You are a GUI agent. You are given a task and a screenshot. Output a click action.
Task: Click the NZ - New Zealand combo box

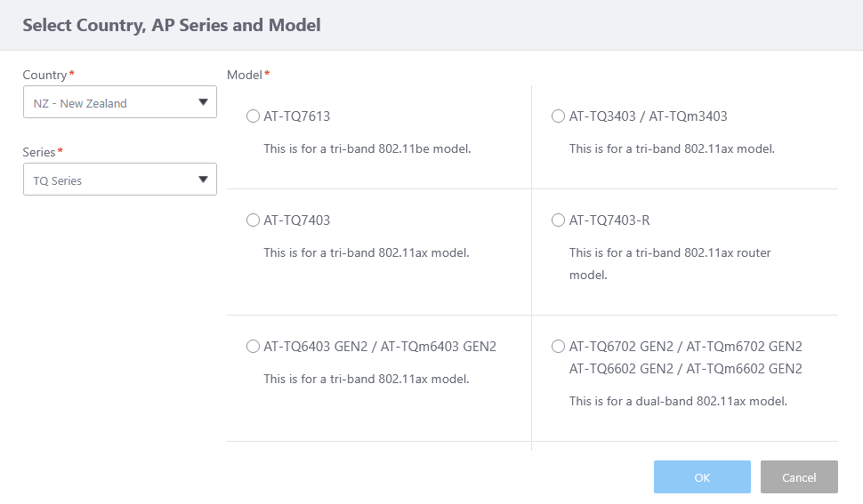coord(107,103)
